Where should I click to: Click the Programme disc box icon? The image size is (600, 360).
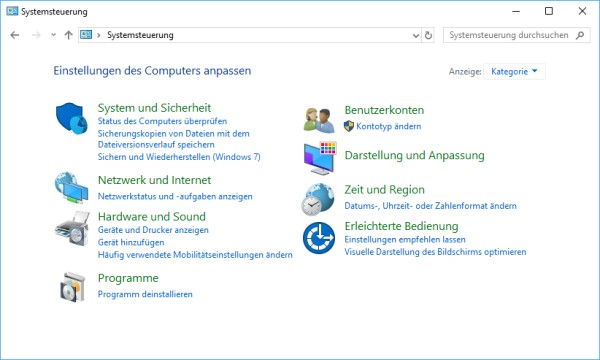(72, 287)
